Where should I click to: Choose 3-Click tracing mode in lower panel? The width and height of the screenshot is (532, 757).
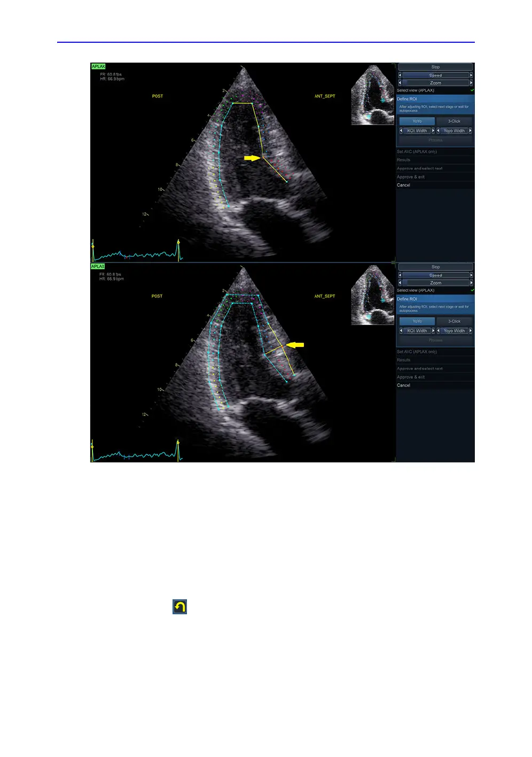pyautogui.click(x=454, y=321)
